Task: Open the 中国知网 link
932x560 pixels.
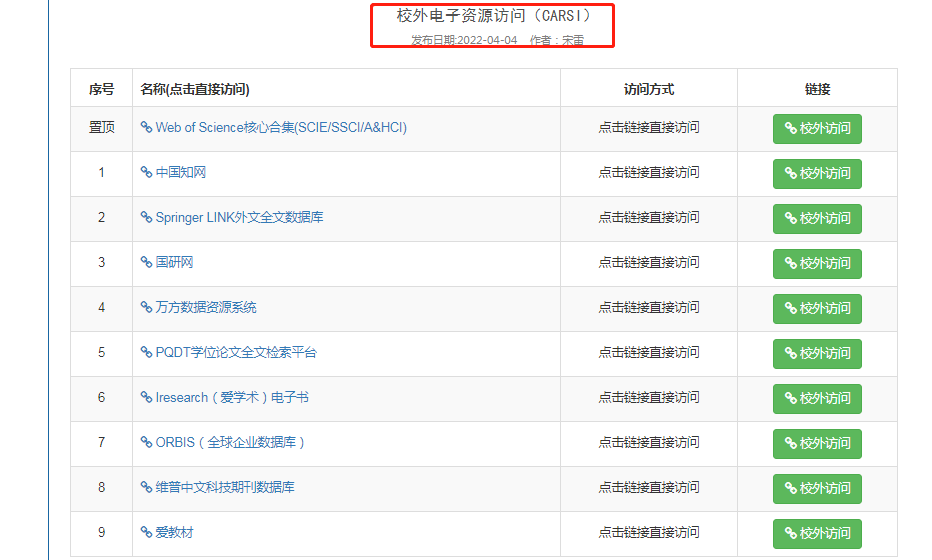Action: pyautogui.click(x=181, y=172)
